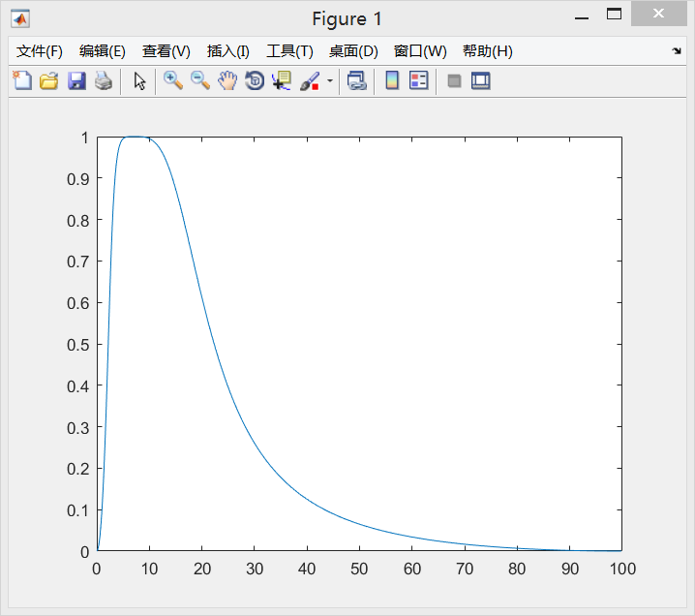Click the x-axis tick label 50
Screen dimensions: 695x616
[x=359, y=569]
